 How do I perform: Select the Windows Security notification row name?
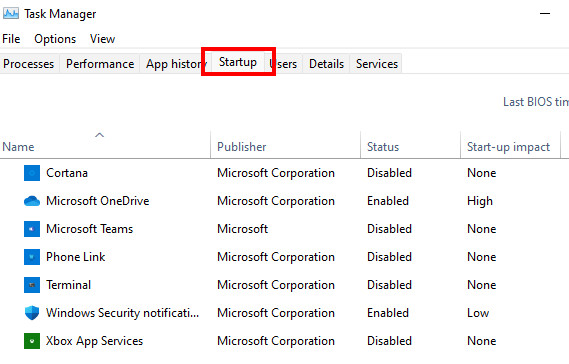coord(123,313)
